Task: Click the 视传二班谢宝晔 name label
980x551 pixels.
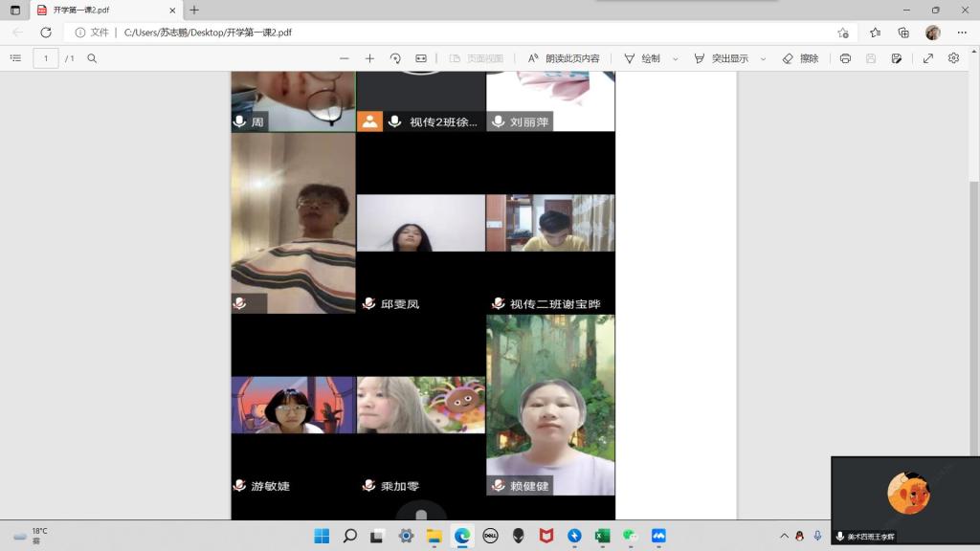Action: coord(554,303)
